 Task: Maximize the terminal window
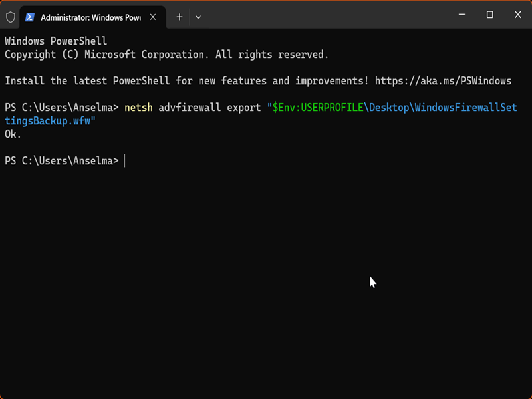pyautogui.click(x=489, y=15)
